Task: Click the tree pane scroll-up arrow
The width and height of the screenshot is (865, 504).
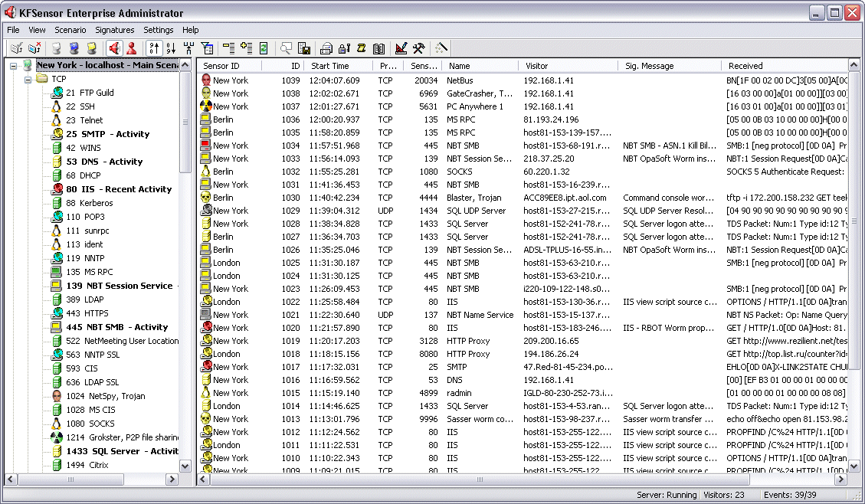Action: pyautogui.click(x=185, y=65)
